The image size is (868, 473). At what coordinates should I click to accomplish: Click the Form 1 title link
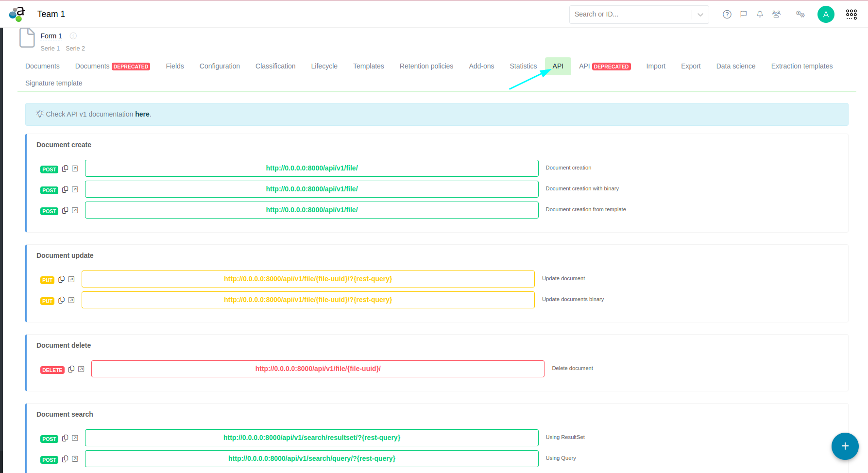click(x=51, y=36)
